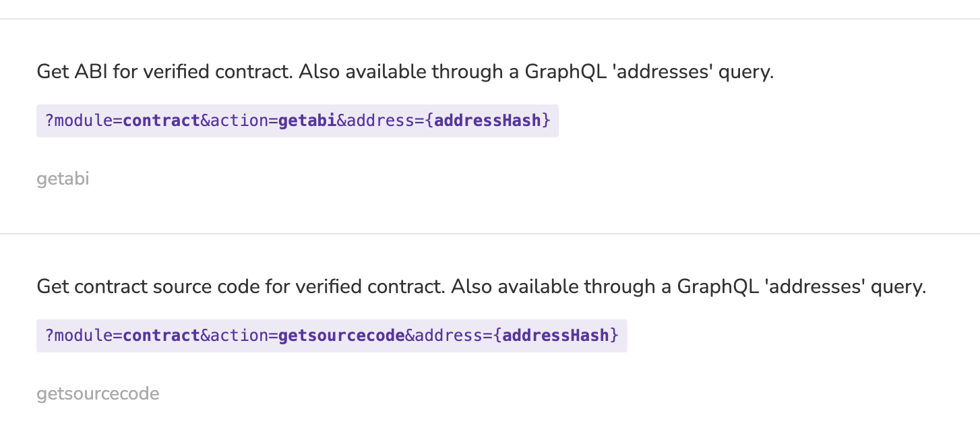The width and height of the screenshot is (980, 442).
Task: Click bold 'contract' in the getabi URL
Action: point(161,121)
